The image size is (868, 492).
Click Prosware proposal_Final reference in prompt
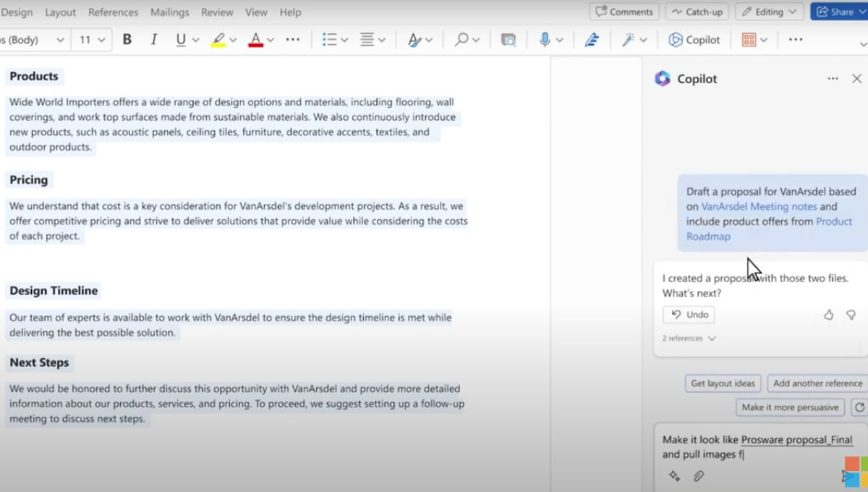[796, 440]
